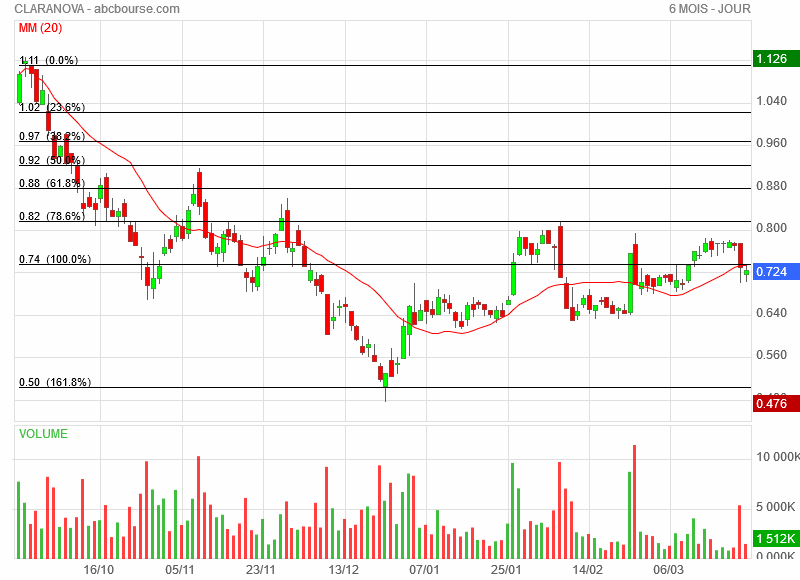The height and width of the screenshot is (580, 800).
Task: Click the 5 000K volume axis value
Action: (x=776, y=507)
